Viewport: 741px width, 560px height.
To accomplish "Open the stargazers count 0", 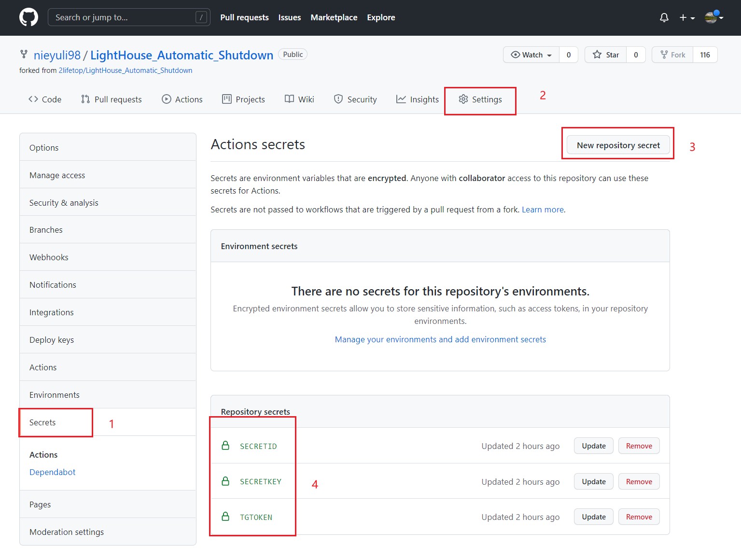I will pyautogui.click(x=636, y=55).
